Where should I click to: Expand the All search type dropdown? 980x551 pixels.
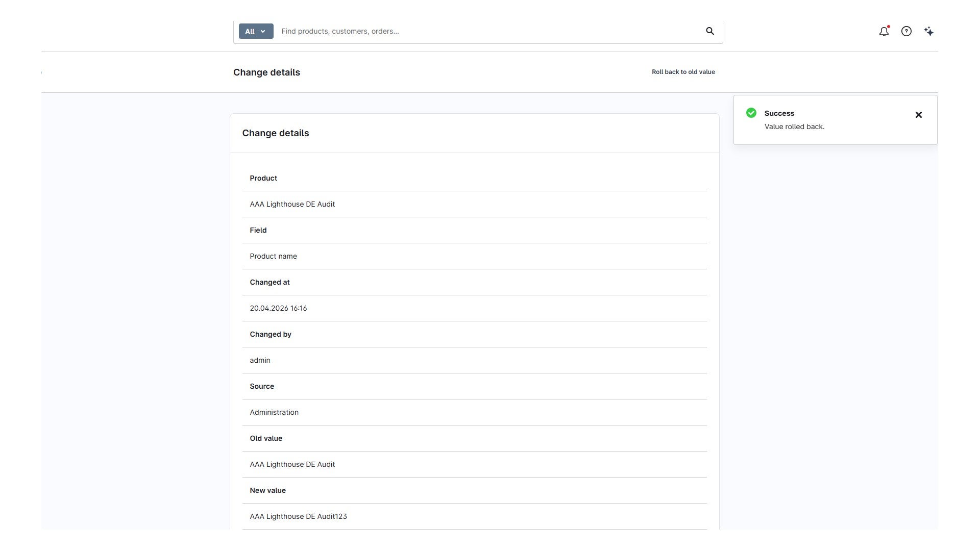(256, 31)
